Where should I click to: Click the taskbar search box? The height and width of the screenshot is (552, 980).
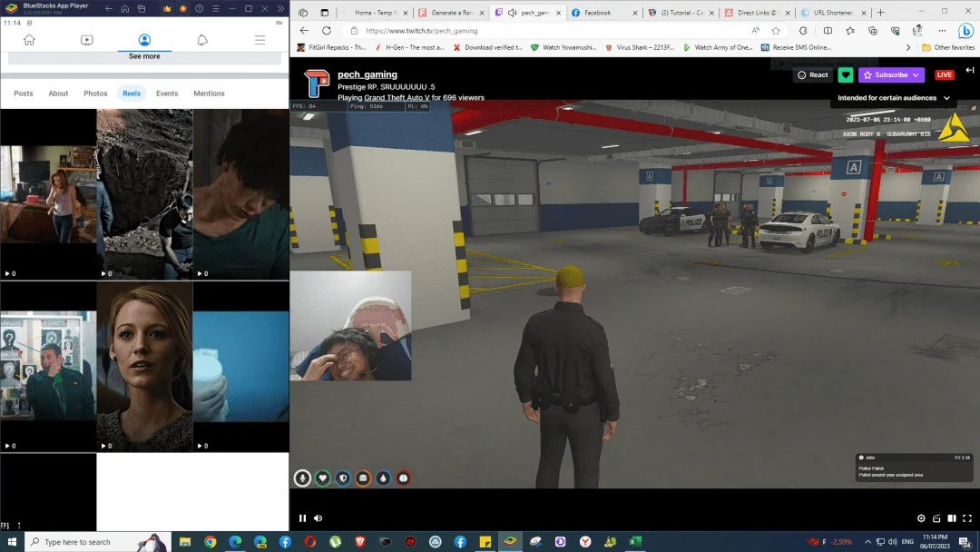[97, 541]
